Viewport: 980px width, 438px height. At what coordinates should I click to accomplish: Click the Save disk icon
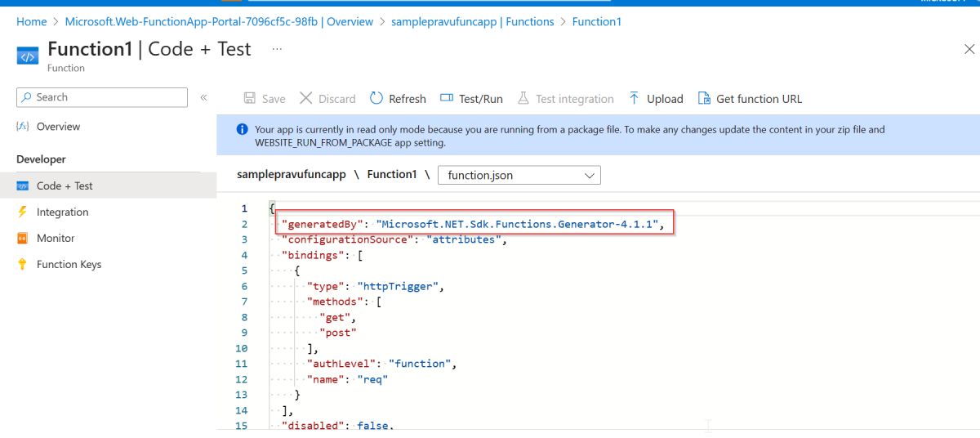click(x=250, y=98)
